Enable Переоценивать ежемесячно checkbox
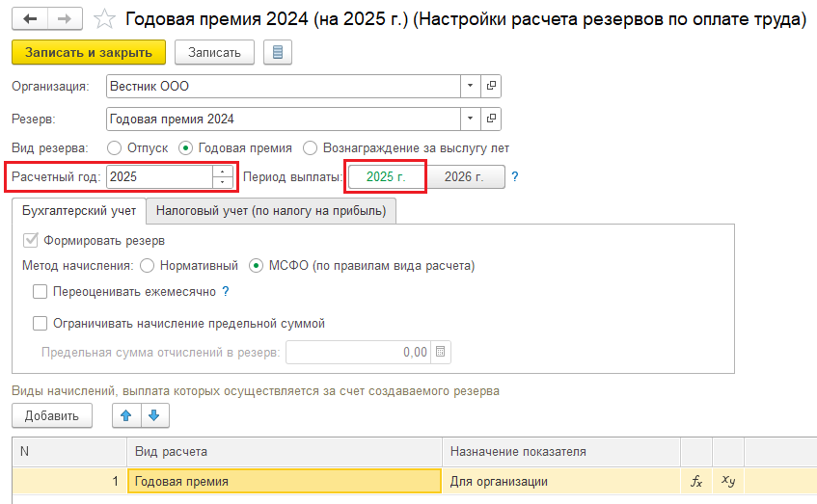Image resolution: width=817 pixels, height=504 pixels. [x=41, y=292]
